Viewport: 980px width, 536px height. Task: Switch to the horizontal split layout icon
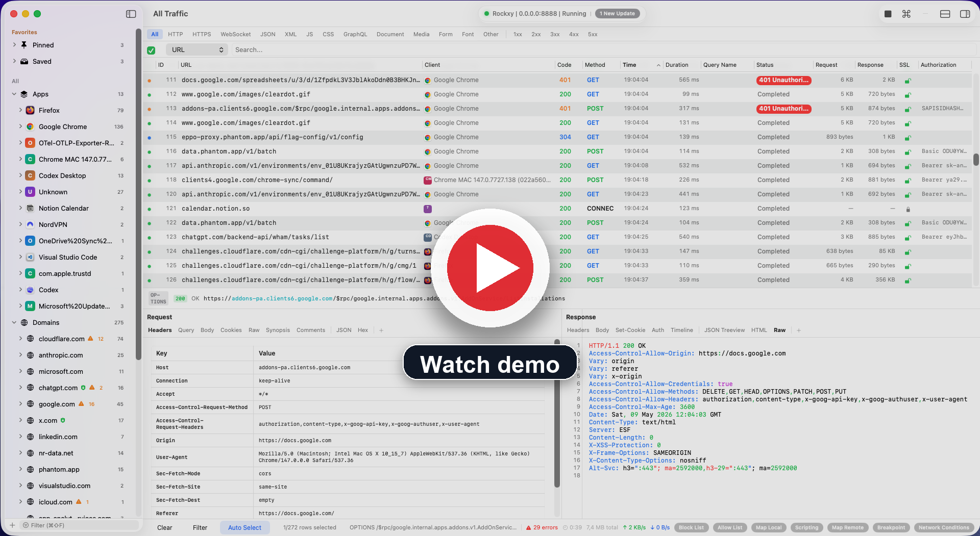coord(945,14)
